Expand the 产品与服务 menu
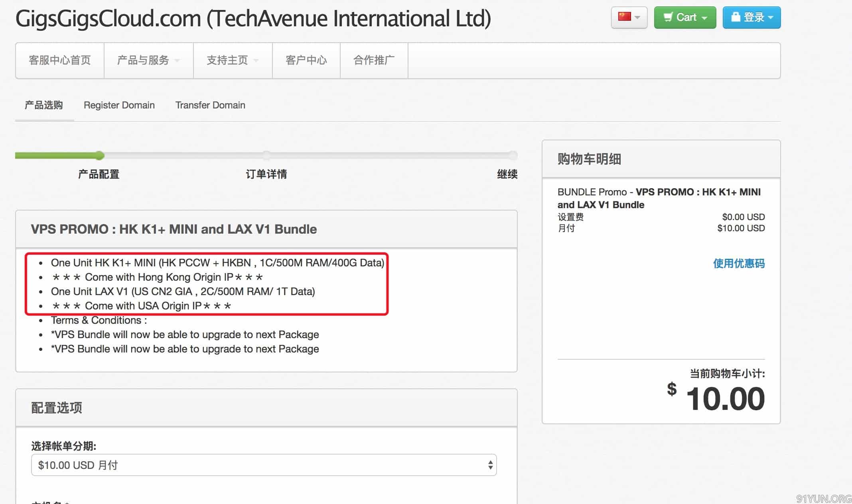 point(149,60)
